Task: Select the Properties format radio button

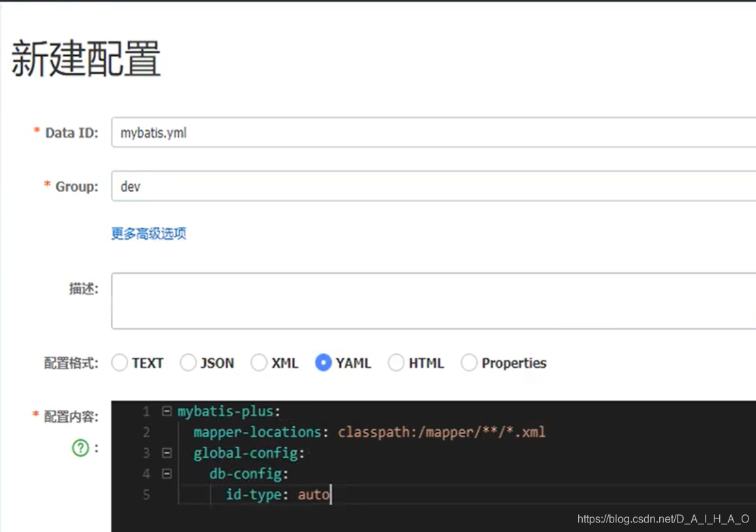Action: click(x=469, y=363)
